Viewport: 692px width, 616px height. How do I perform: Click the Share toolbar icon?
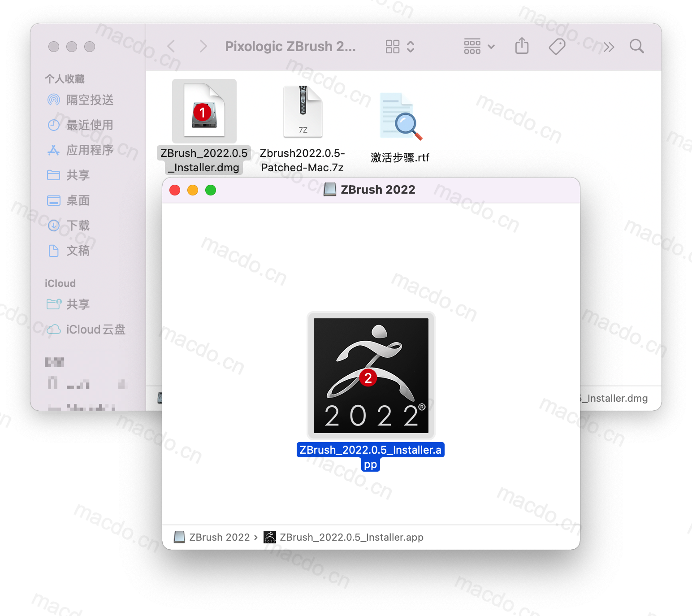(522, 46)
